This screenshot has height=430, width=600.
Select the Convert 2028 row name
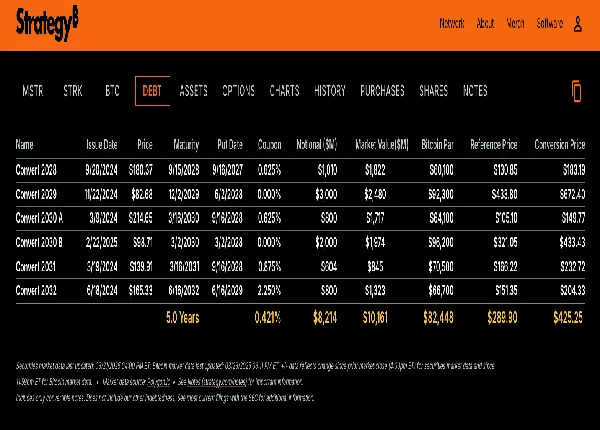[36, 170]
